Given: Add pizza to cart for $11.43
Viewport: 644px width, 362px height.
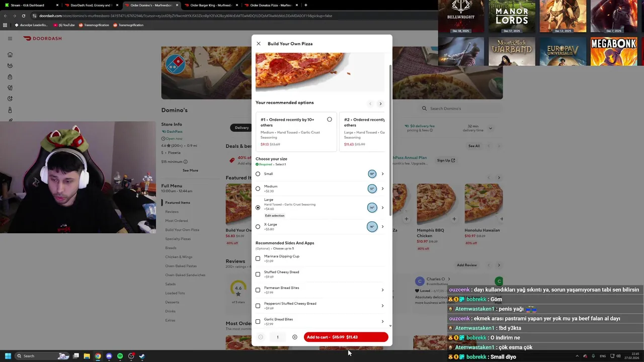Looking at the screenshot, I should [346, 337].
